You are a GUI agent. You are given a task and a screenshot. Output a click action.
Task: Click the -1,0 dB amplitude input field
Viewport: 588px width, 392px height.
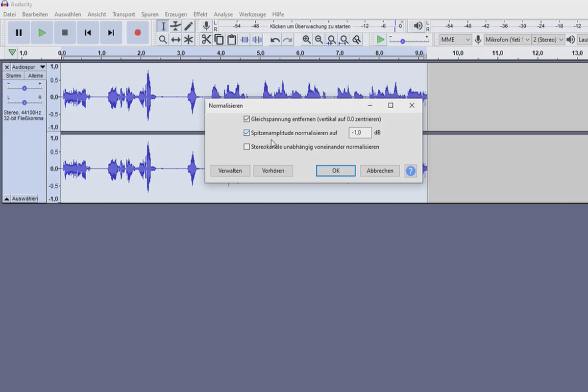click(360, 133)
